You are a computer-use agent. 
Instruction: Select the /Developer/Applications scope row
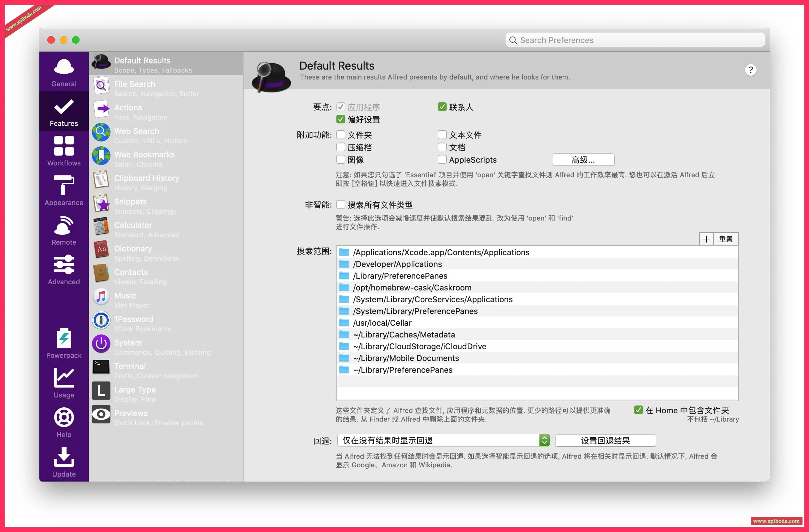point(537,264)
